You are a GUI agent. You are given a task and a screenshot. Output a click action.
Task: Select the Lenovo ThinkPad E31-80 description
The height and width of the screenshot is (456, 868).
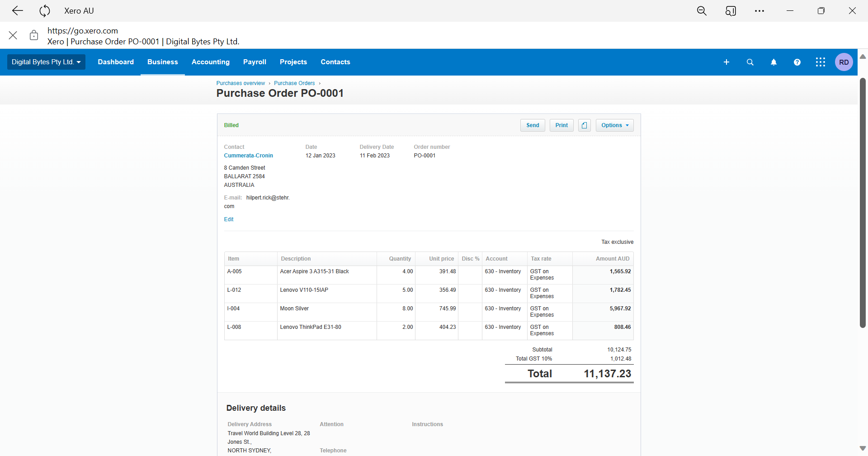[x=311, y=327]
